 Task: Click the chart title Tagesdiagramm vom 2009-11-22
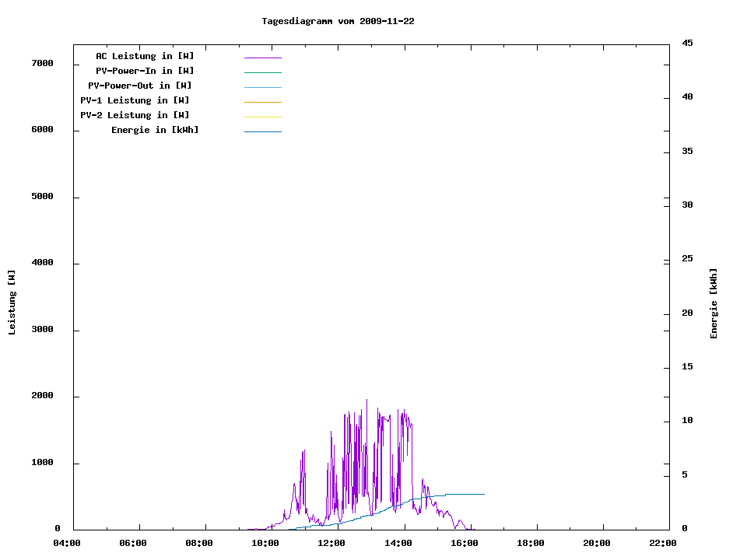pos(338,21)
